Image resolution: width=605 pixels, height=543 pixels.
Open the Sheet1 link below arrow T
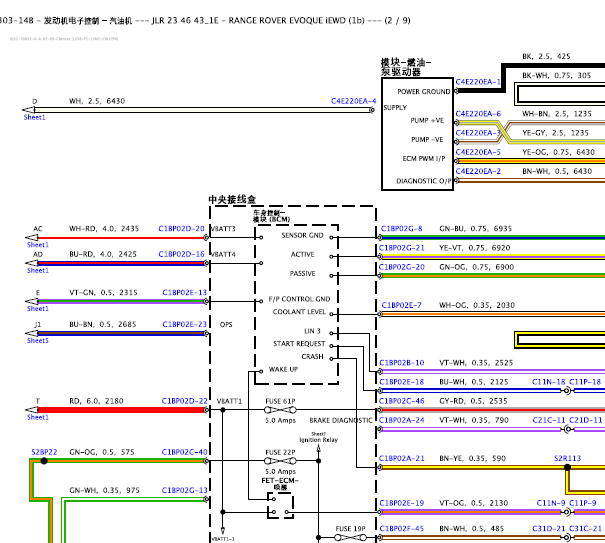pyautogui.click(x=38, y=417)
